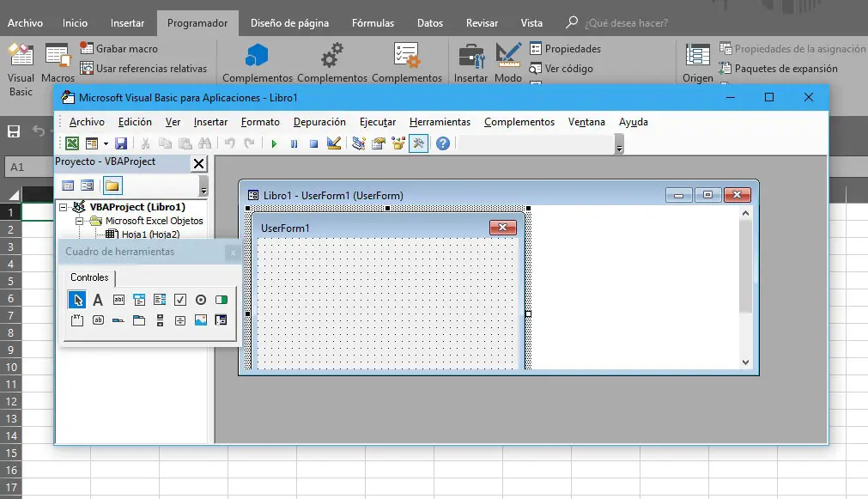Switch to Datos ribbon tab in Excel
868x499 pixels.
(x=430, y=23)
